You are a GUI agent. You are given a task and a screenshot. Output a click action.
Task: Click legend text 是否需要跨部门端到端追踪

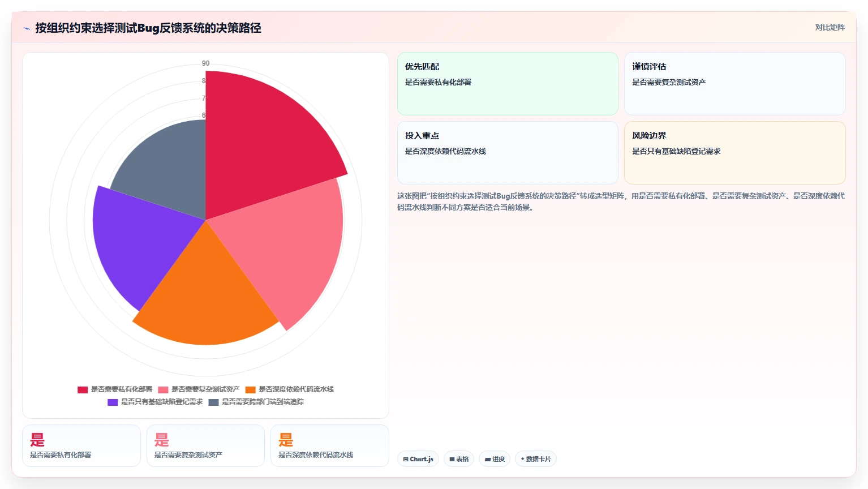tap(263, 402)
